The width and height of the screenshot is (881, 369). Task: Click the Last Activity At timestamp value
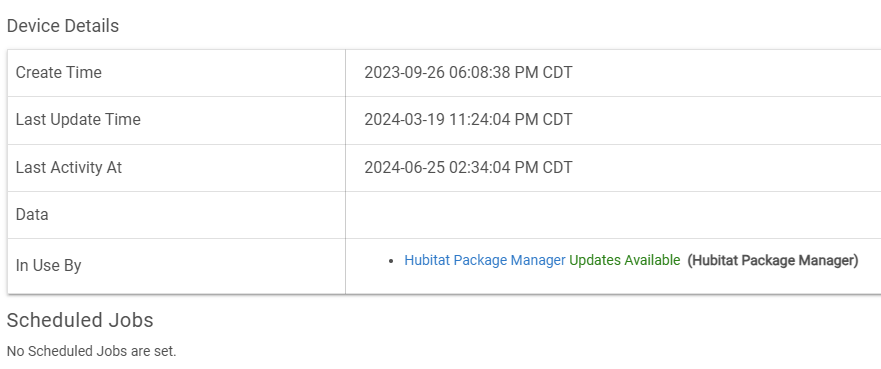[468, 167]
